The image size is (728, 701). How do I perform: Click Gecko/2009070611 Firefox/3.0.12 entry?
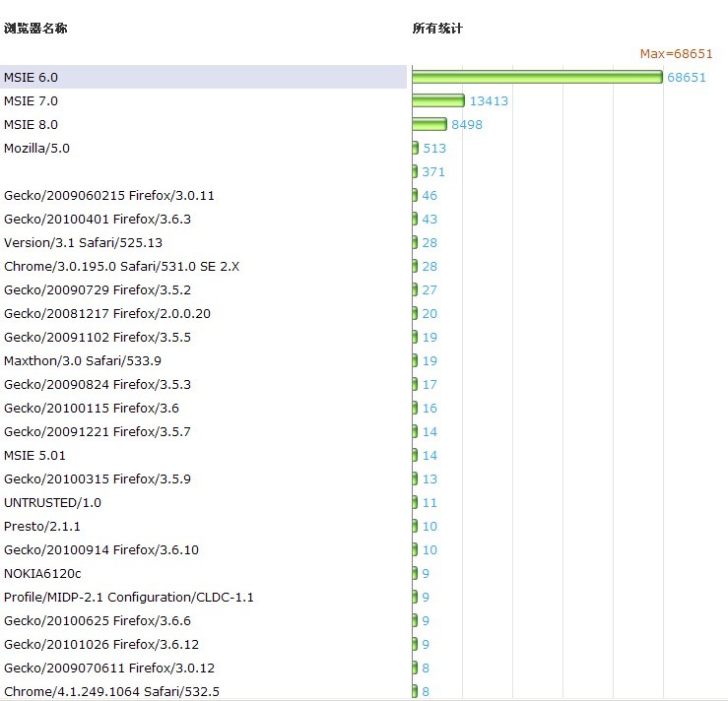tap(109, 669)
